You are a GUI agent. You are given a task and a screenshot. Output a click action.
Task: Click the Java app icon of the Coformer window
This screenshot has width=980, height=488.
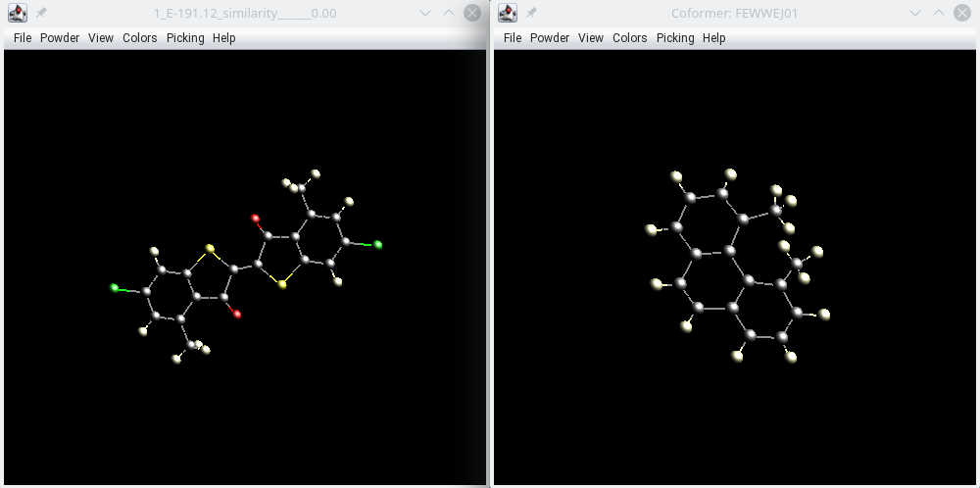[508, 13]
